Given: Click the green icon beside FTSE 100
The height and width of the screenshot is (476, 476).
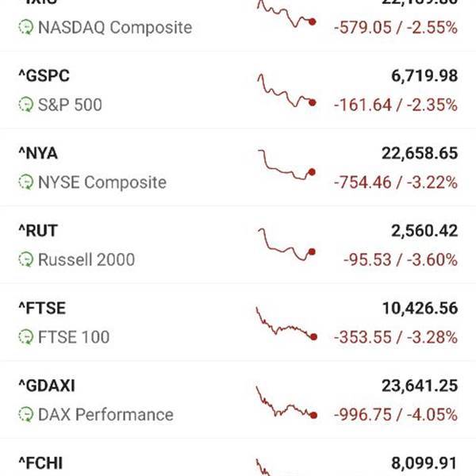Looking at the screenshot, I should (26, 337).
